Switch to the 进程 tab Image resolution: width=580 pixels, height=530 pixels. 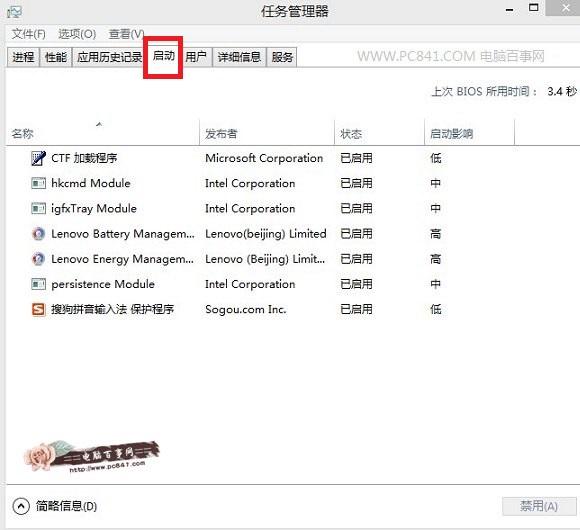click(23, 57)
